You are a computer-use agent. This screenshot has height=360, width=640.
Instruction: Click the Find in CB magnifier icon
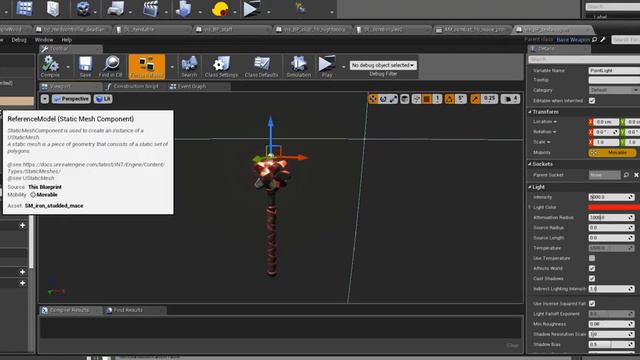pyautogui.click(x=111, y=67)
